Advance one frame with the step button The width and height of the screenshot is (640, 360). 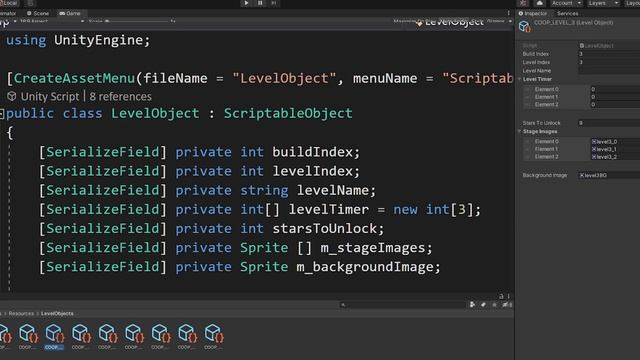click(274, 3)
